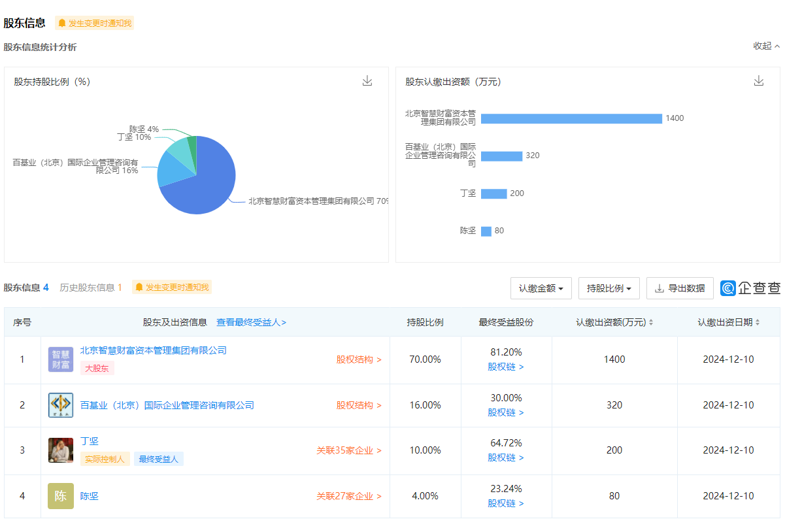The width and height of the screenshot is (785, 532).
Task: Open the 持股比例 filter dropdown
Action: point(609,288)
